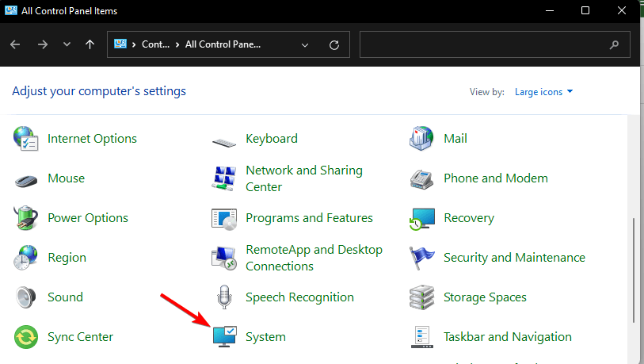Open the Sync Center green icon
The width and height of the screenshot is (644, 364).
(x=26, y=336)
